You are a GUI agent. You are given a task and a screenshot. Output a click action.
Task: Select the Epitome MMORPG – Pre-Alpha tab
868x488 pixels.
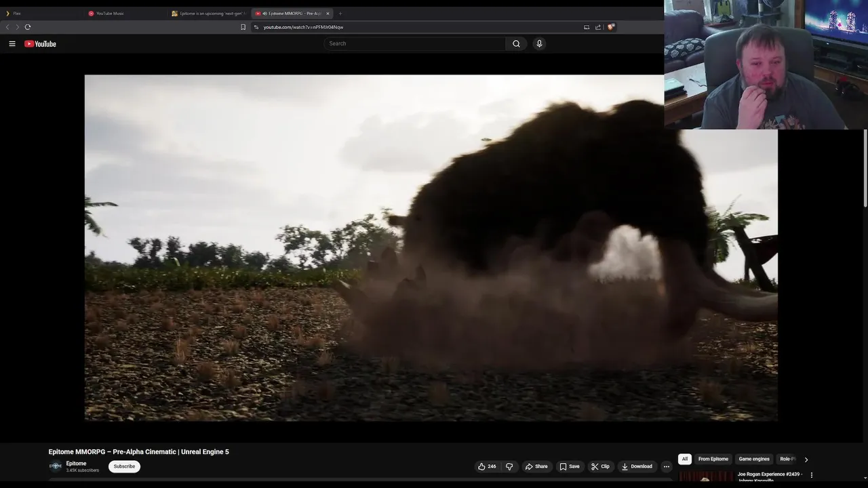pyautogui.click(x=288, y=13)
